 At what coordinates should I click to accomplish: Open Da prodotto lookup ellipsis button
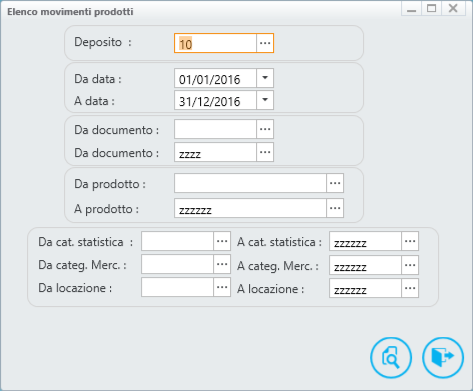tap(335, 183)
